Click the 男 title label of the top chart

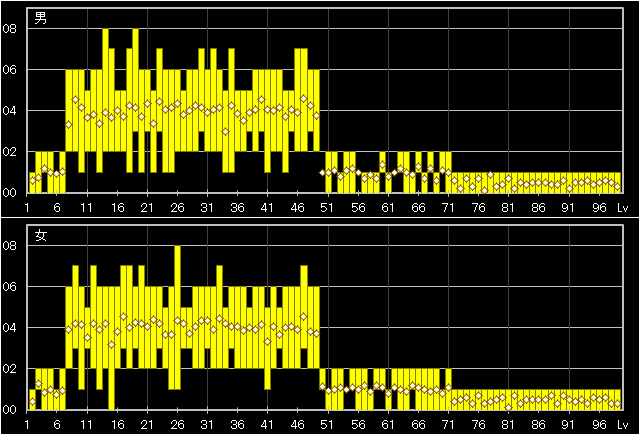[40, 18]
